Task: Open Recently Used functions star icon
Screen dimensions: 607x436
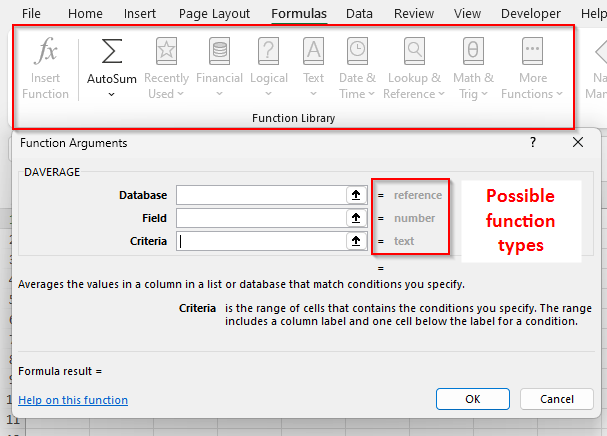Action: tap(166, 51)
